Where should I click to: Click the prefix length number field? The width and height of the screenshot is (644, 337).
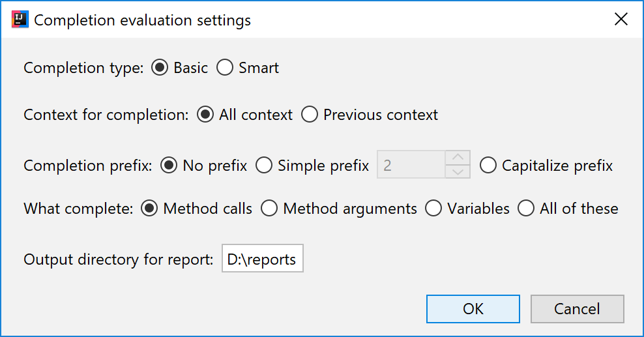pos(411,165)
